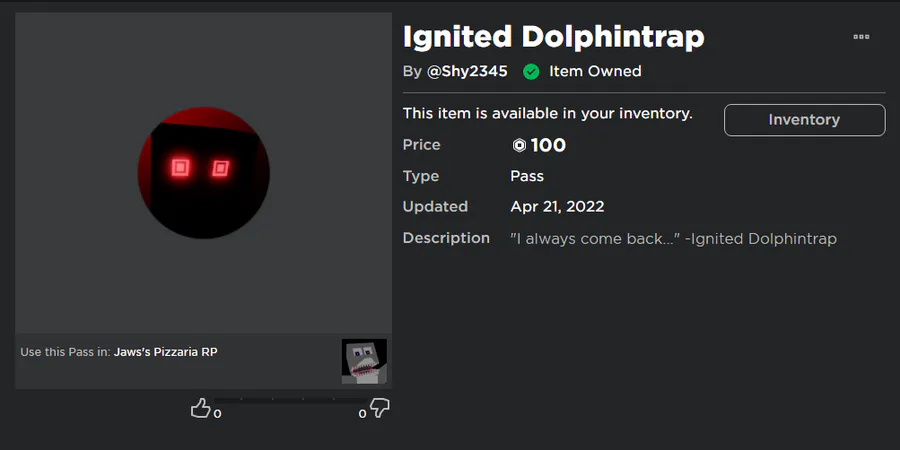Click the Apr 21, 2022 updated date
900x450 pixels.
[x=557, y=207]
